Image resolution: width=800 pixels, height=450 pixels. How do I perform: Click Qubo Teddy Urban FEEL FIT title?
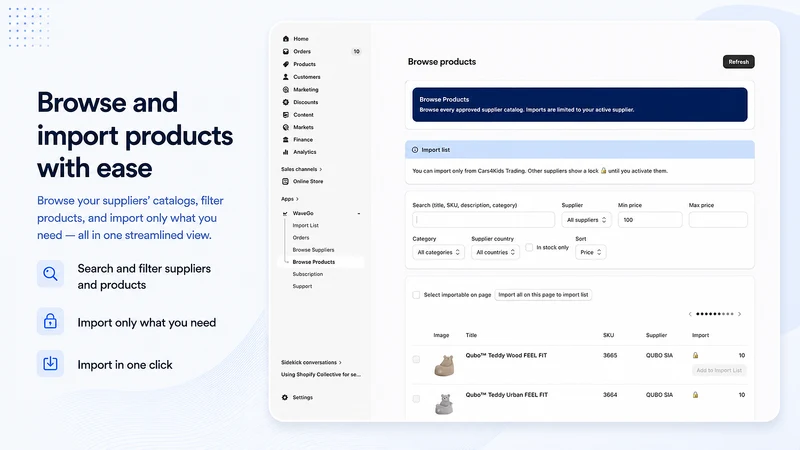[507, 395]
